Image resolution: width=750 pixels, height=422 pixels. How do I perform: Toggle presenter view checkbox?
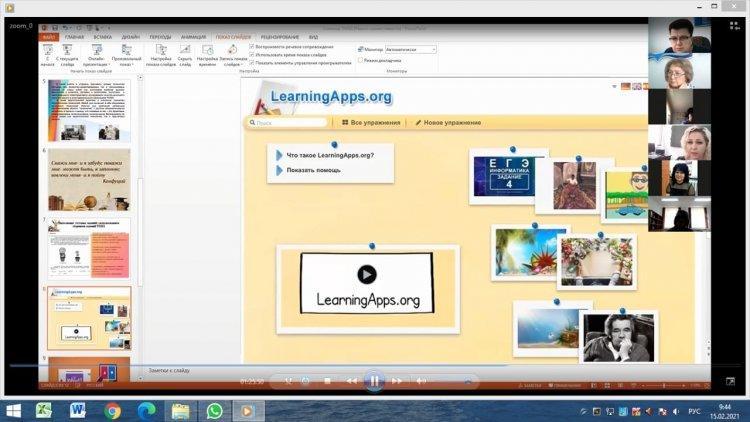(x=360, y=60)
